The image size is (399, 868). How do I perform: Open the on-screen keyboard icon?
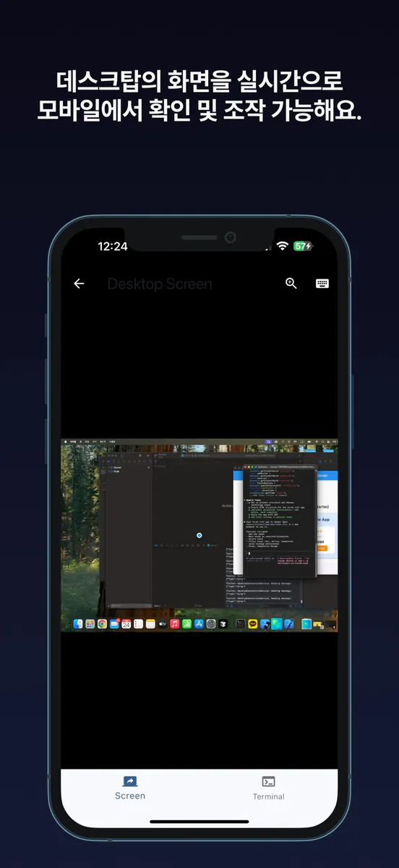tap(322, 284)
